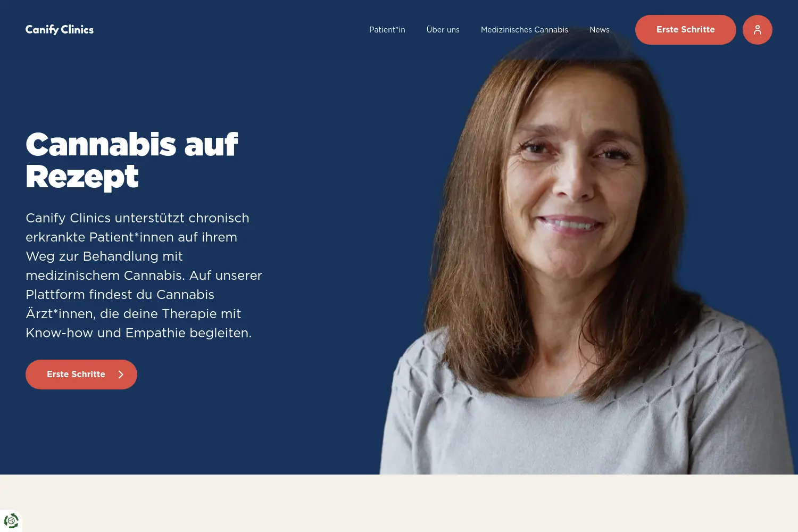Screen dimensions: 798x532
Task: Click the Canify Clinics logo
Action: point(60,30)
